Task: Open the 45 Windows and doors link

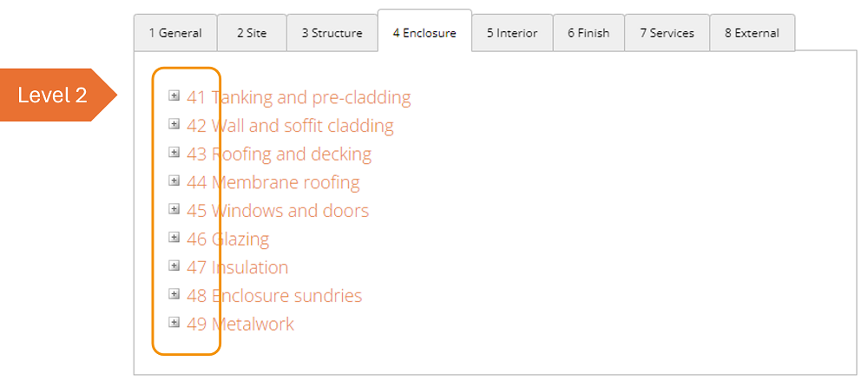Action: [278, 211]
